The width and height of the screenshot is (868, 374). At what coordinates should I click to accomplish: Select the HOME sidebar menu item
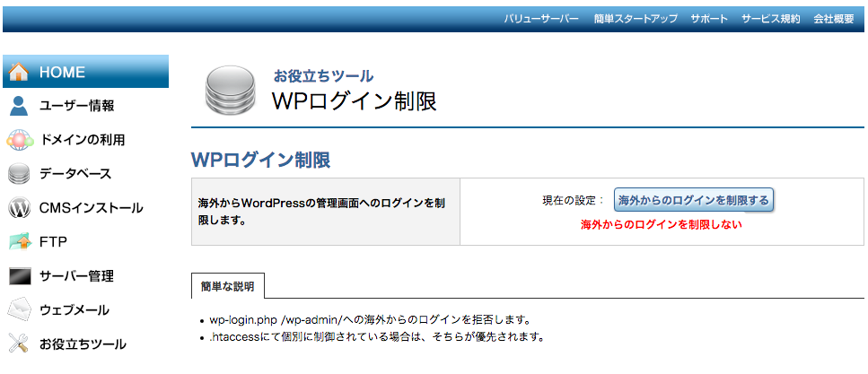tap(63, 72)
